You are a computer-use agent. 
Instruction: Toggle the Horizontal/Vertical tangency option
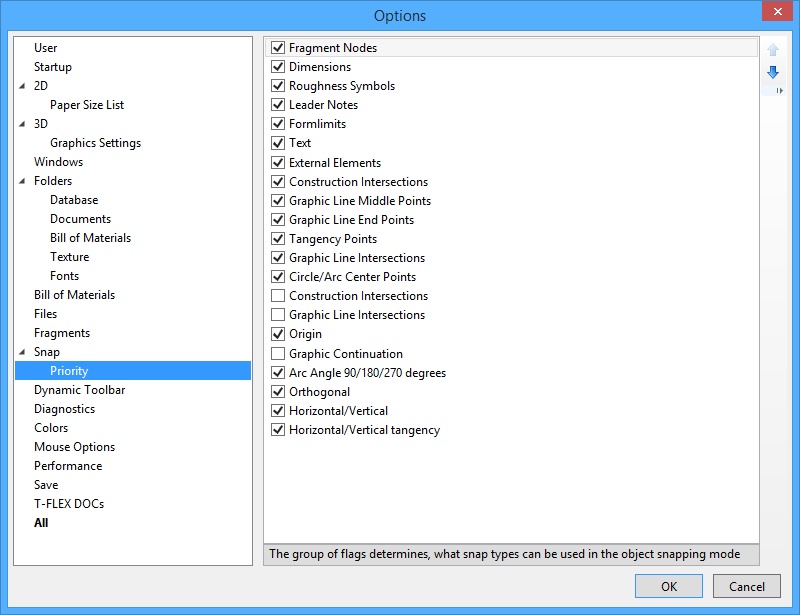click(279, 429)
